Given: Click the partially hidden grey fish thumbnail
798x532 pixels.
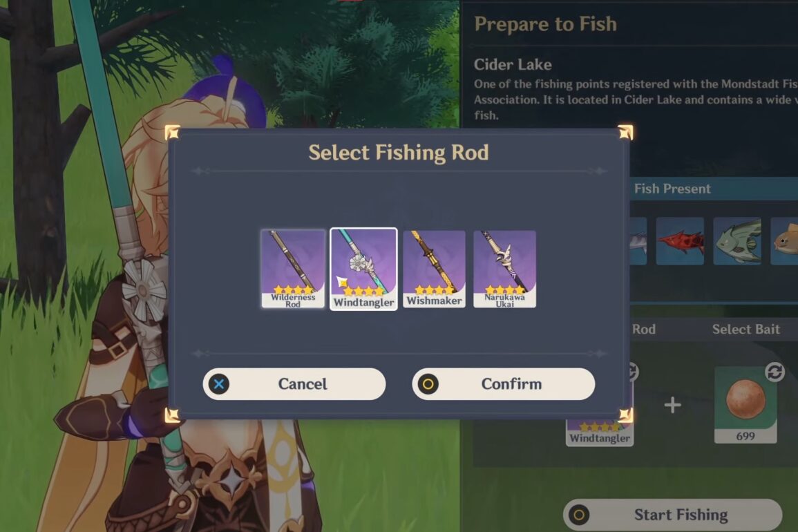Looking at the screenshot, I should tap(638, 241).
